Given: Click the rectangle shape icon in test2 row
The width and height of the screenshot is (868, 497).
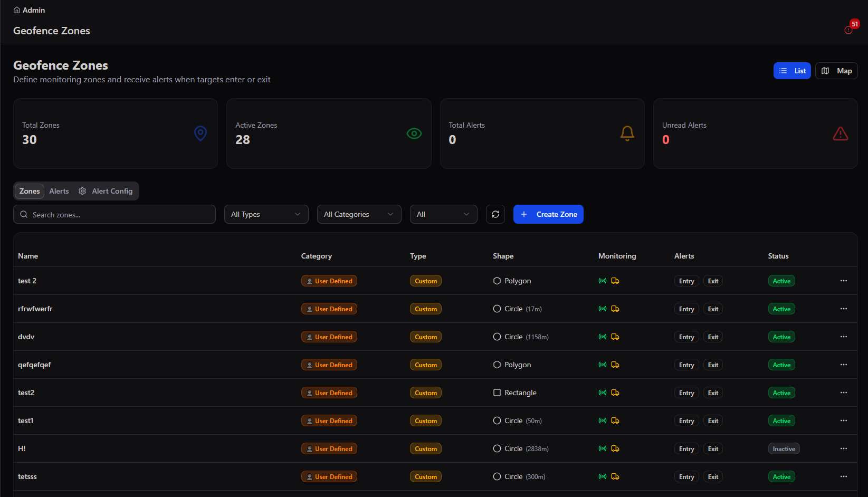Looking at the screenshot, I should coord(497,393).
